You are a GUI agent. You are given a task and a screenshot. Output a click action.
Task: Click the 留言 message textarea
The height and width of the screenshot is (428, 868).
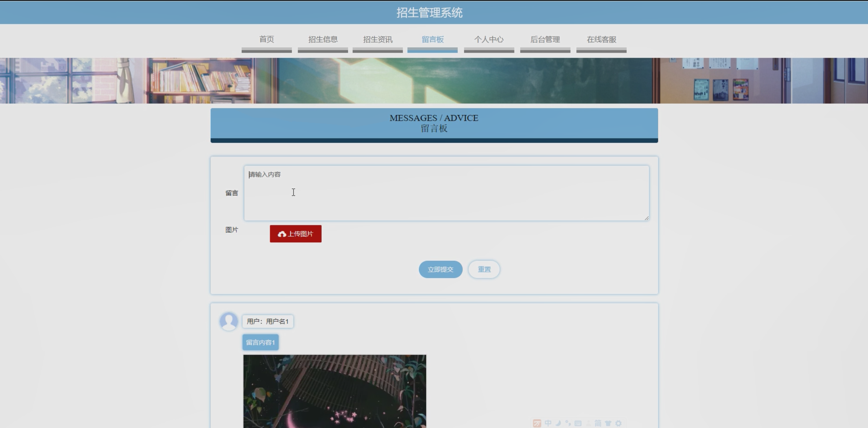446,193
